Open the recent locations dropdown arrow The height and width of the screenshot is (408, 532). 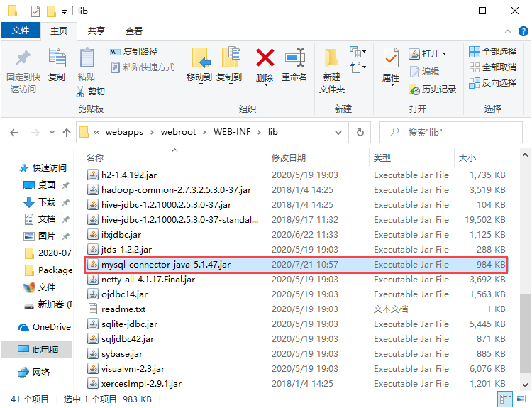(x=52, y=133)
